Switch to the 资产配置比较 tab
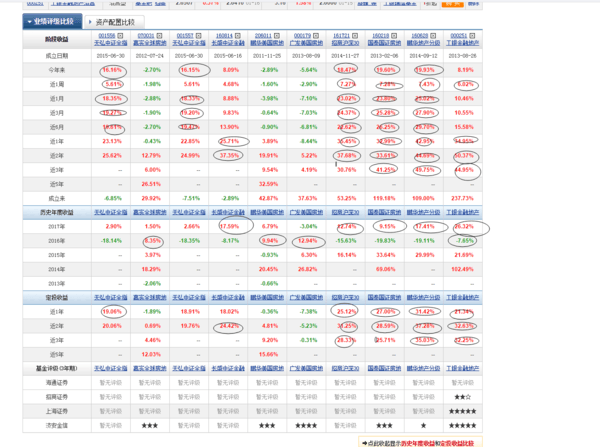600x447 pixels. tap(114, 22)
